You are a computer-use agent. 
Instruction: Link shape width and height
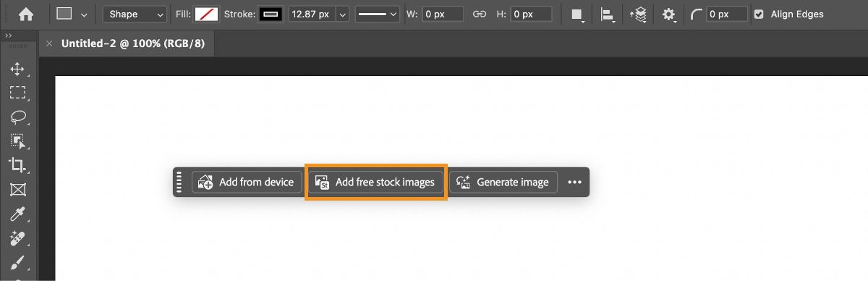click(x=479, y=14)
